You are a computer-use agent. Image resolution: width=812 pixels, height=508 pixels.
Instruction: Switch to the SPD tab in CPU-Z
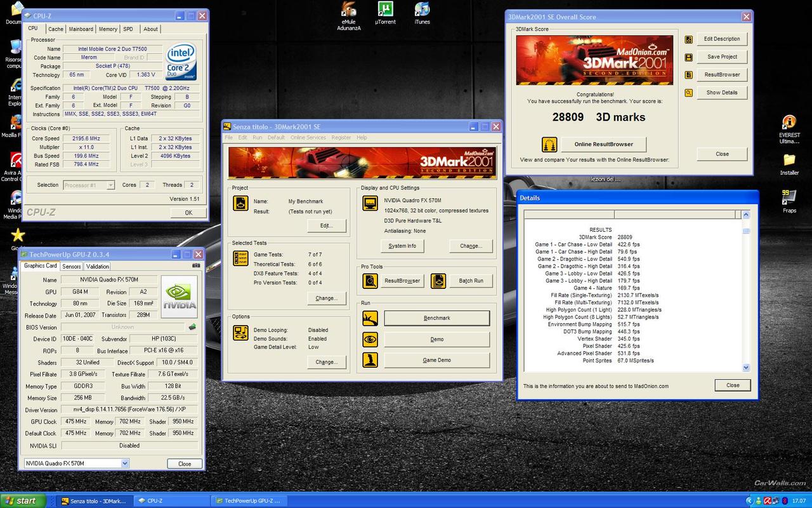pyautogui.click(x=128, y=29)
